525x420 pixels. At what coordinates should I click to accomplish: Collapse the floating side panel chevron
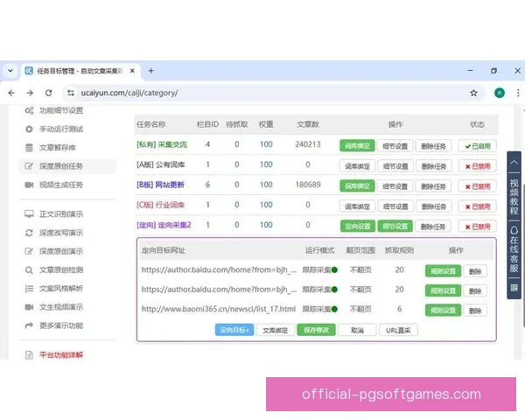click(514, 162)
